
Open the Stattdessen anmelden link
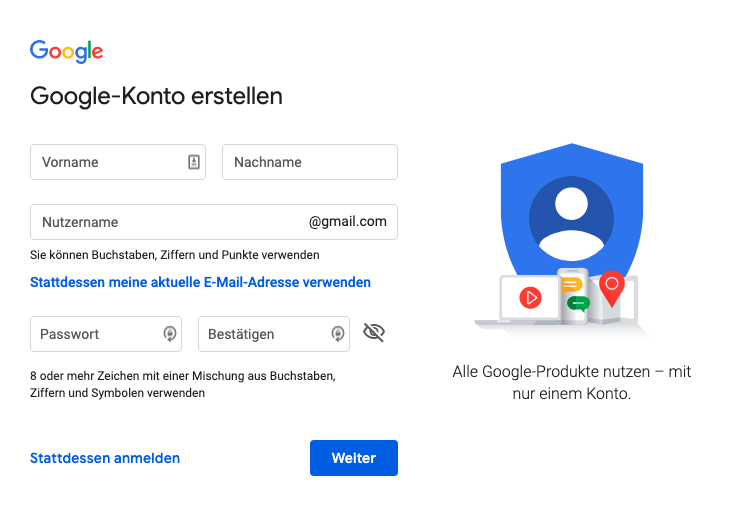coord(105,458)
